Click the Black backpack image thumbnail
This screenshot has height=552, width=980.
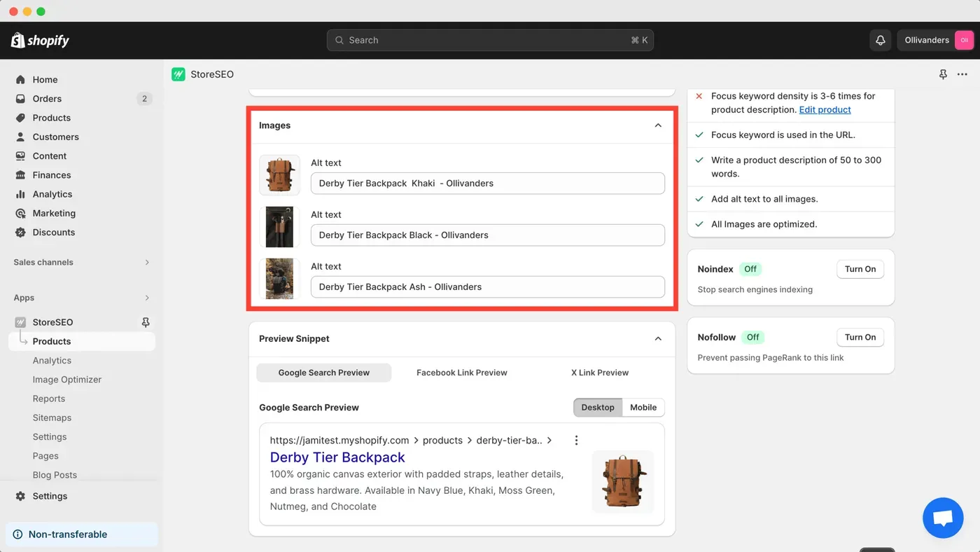click(279, 227)
